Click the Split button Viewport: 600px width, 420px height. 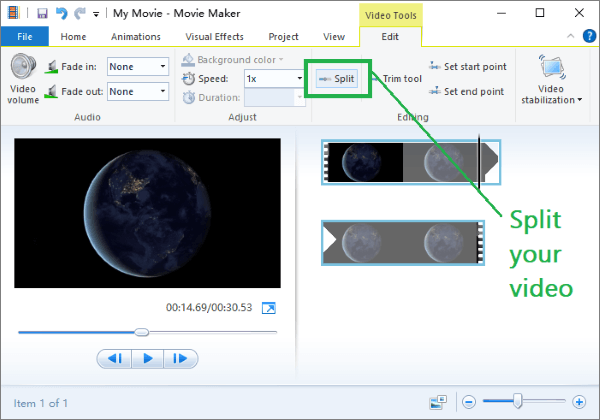coord(337,79)
